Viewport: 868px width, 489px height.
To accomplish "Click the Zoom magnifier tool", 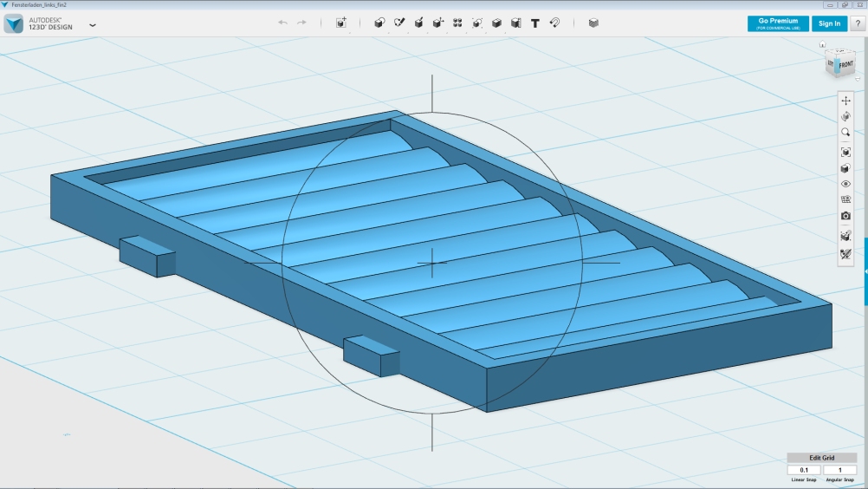I will pyautogui.click(x=846, y=133).
